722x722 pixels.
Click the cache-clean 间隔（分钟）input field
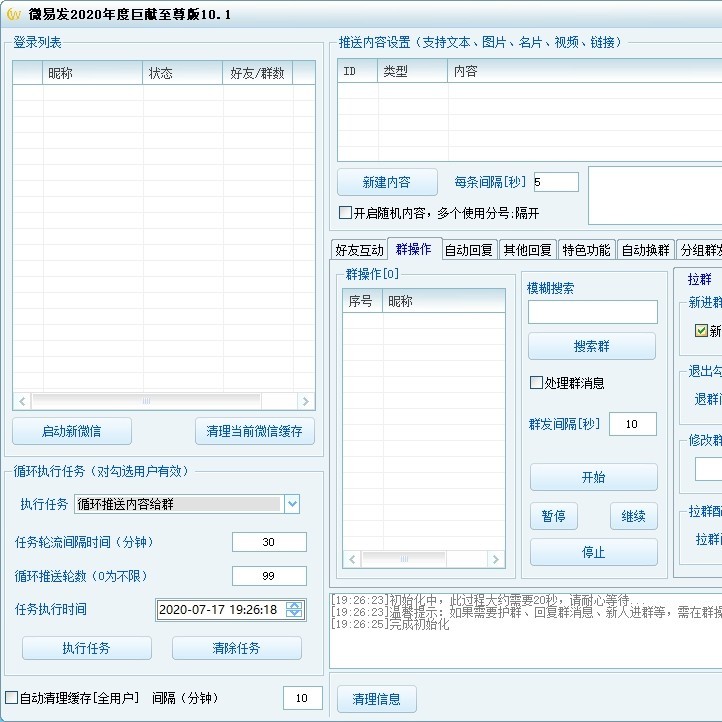coord(303,698)
